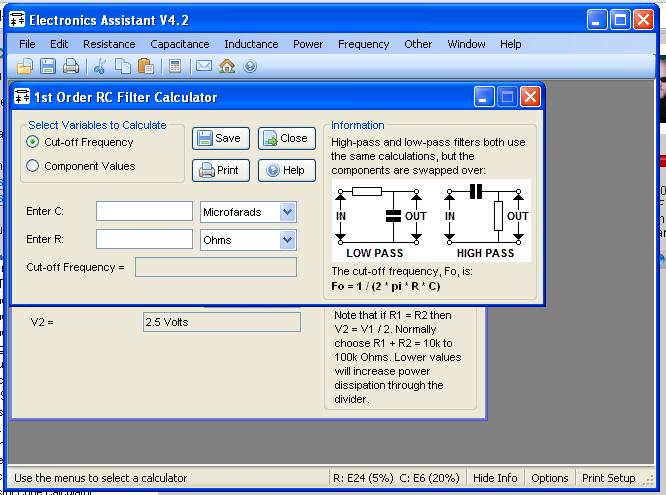Close the RC Filter Calculator child window
666x495 pixels.
pos(531,97)
